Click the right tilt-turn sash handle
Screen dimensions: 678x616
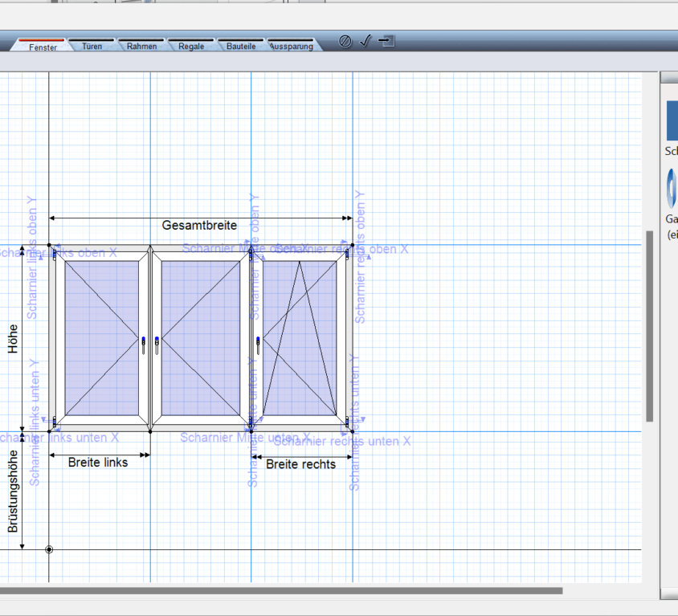(x=258, y=345)
